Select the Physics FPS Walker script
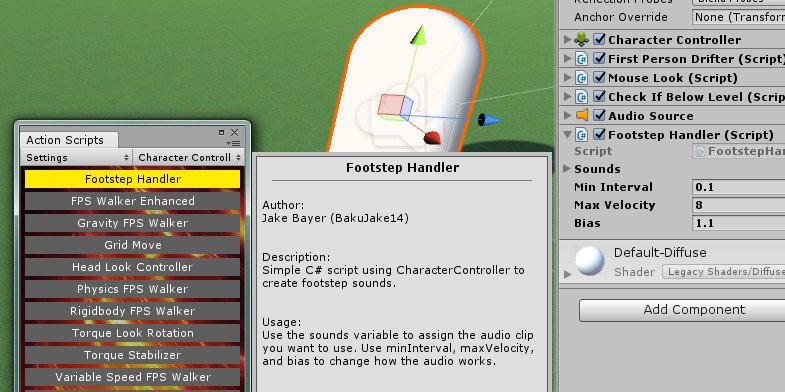785x392 pixels. (133, 289)
